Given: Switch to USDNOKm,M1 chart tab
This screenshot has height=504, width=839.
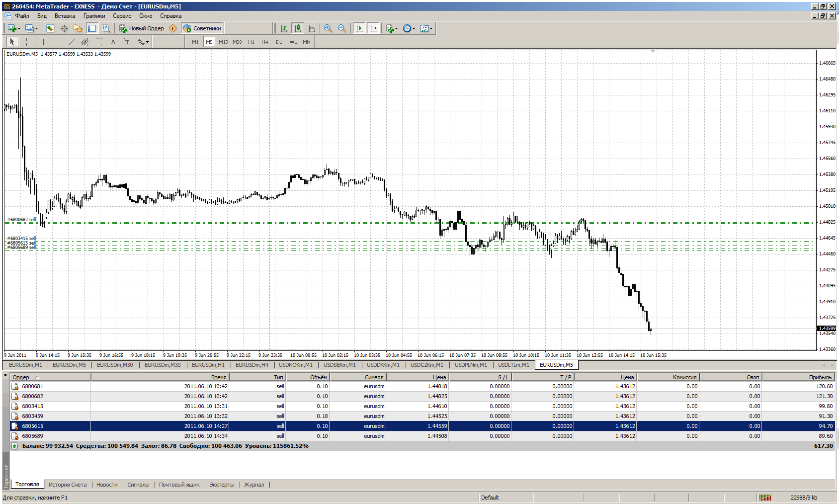Looking at the screenshot, I should click(296, 365).
